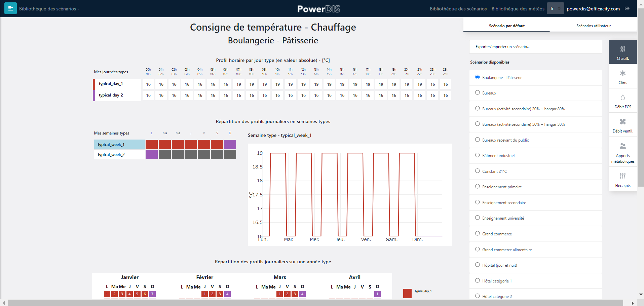Select Boulangerie - Pâtisserie scenario
This screenshot has width=644, height=306.
(477, 77)
